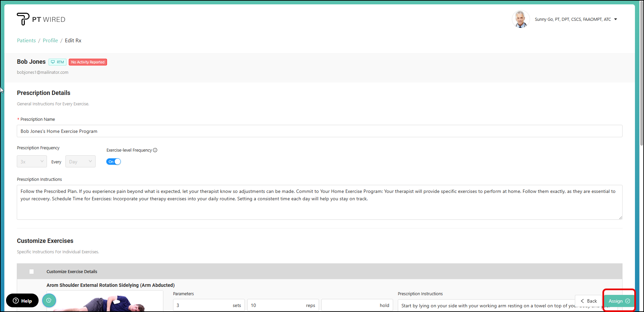Check the Customize Exercise Details checkbox
Image resolution: width=644 pixels, height=312 pixels.
[32, 272]
